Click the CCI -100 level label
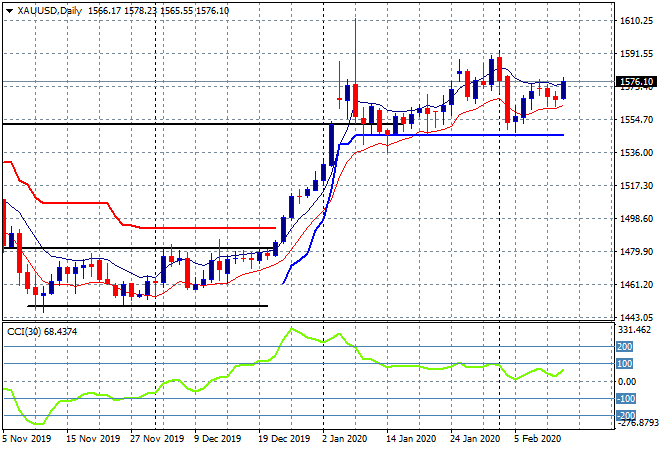 (625, 398)
